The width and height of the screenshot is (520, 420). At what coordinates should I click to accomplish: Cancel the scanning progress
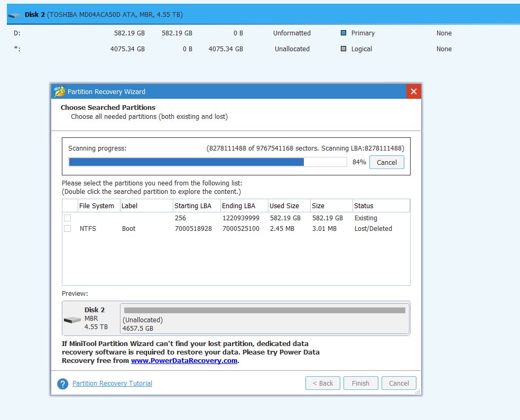click(x=387, y=162)
